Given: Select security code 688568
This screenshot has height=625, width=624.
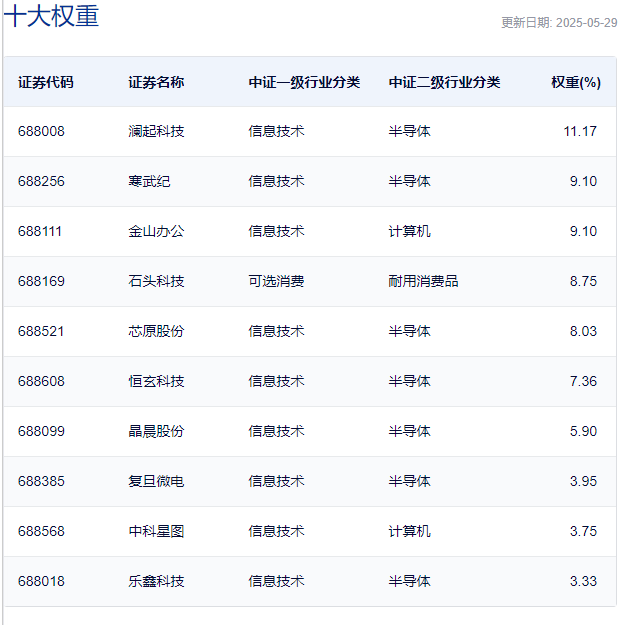Looking at the screenshot, I should 41,531.
